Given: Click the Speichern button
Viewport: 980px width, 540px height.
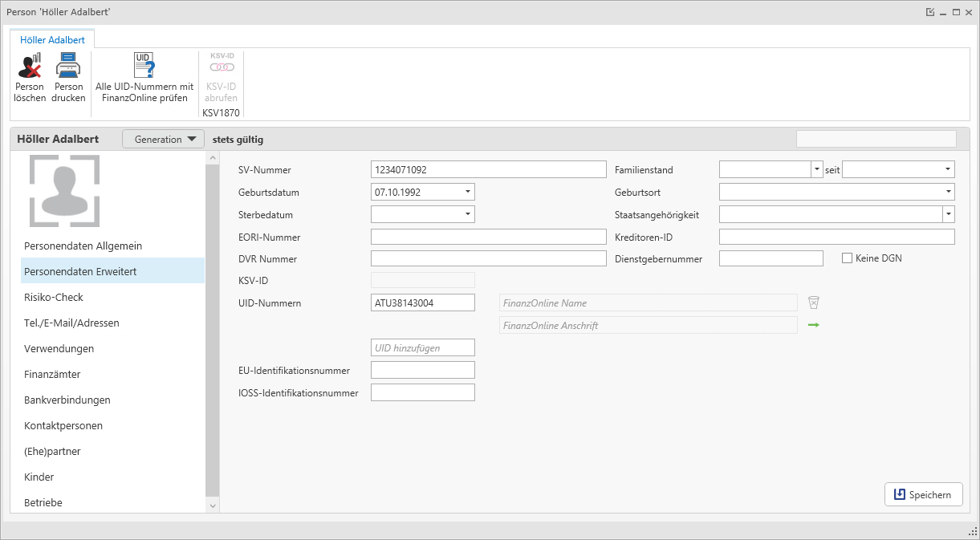Looking at the screenshot, I should [x=922, y=495].
